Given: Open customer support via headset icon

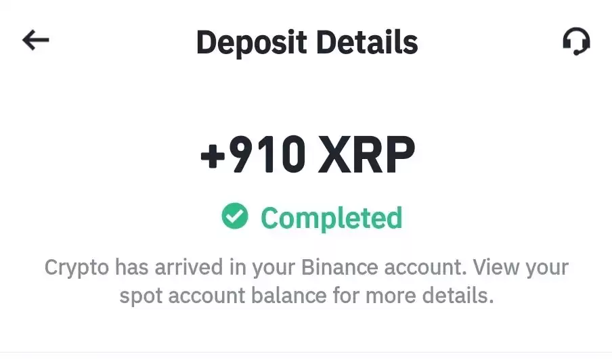Looking at the screenshot, I should [x=576, y=41].
